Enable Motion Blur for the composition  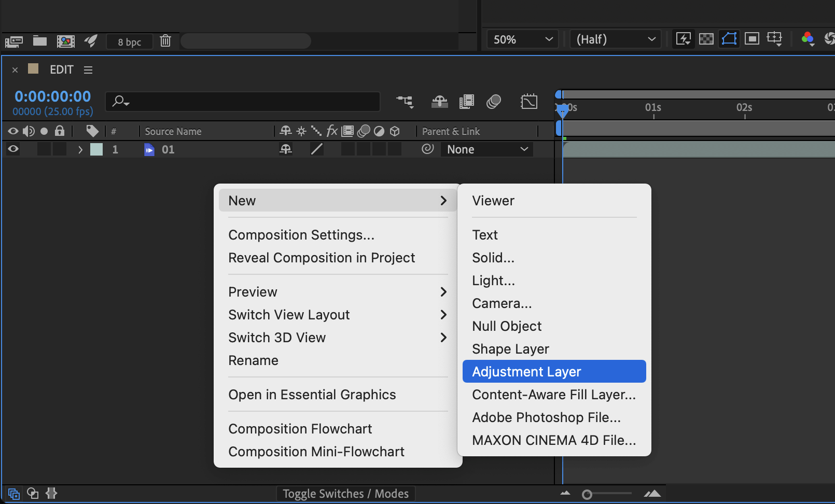pyautogui.click(x=493, y=102)
